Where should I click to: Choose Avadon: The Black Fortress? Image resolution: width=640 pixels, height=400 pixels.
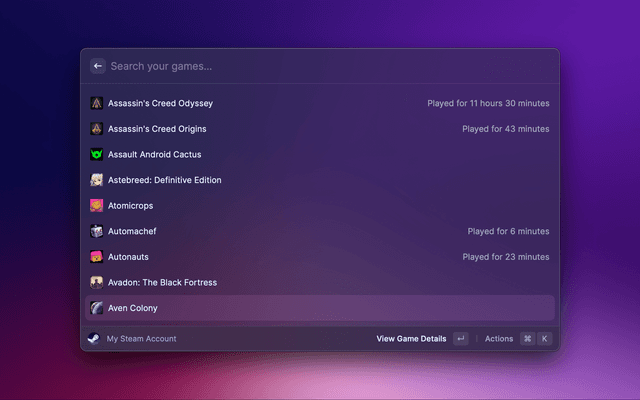[162, 283]
